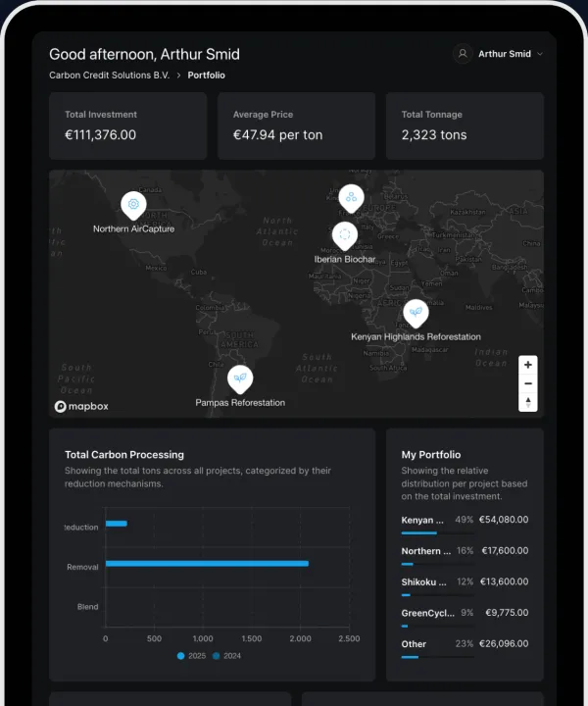The width and height of the screenshot is (588, 706).
Task: Click the Removal bar in the chart
Action: coord(207,563)
